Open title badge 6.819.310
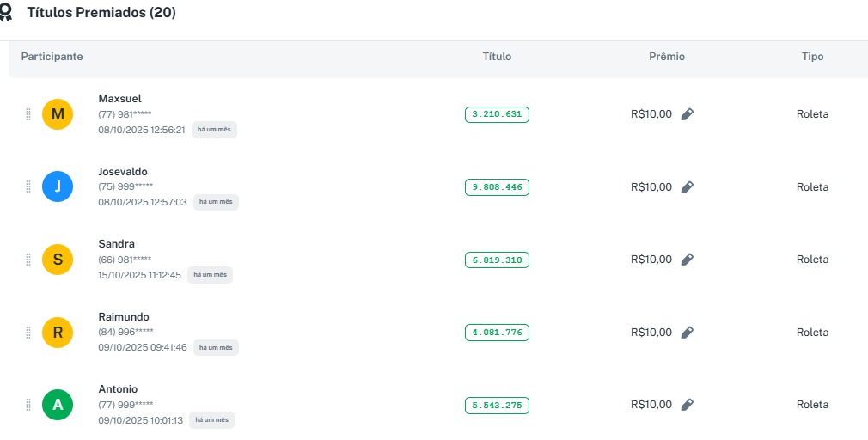 pyautogui.click(x=497, y=260)
